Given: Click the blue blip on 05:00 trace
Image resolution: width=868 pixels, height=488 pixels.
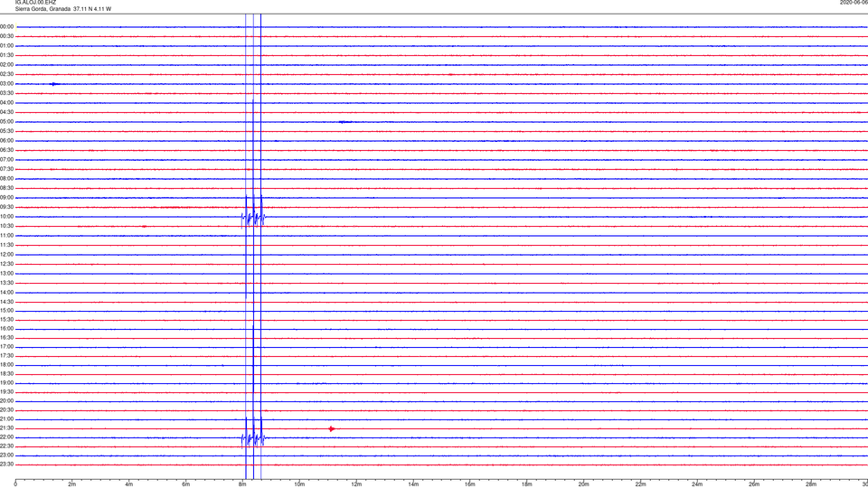Looking at the screenshot, I should [x=344, y=122].
